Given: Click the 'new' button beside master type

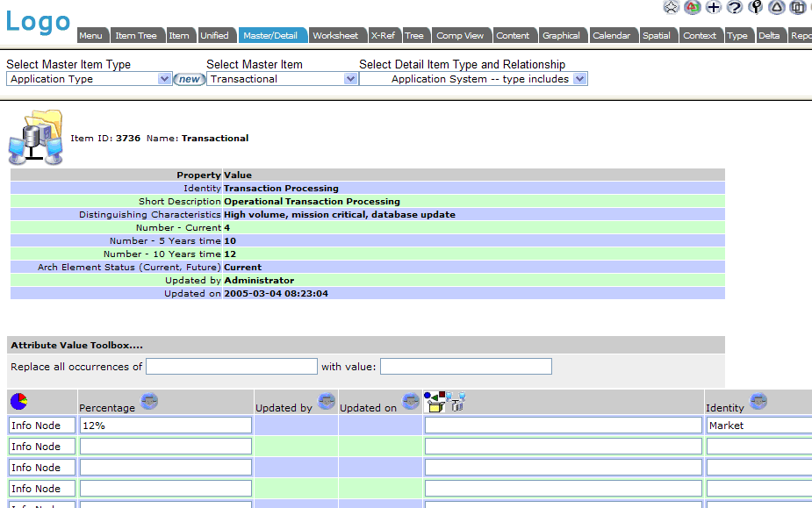Looking at the screenshot, I should tap(189, 79).
